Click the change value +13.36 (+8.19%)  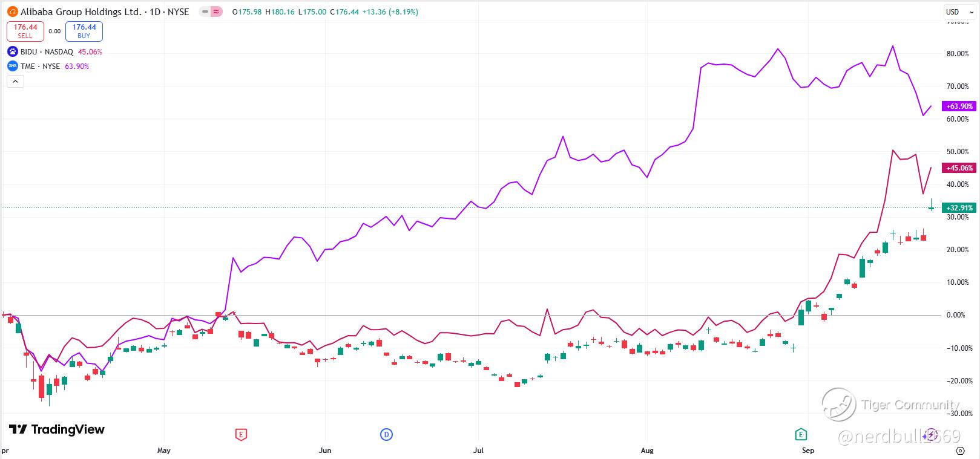click(x=390, y=11)
